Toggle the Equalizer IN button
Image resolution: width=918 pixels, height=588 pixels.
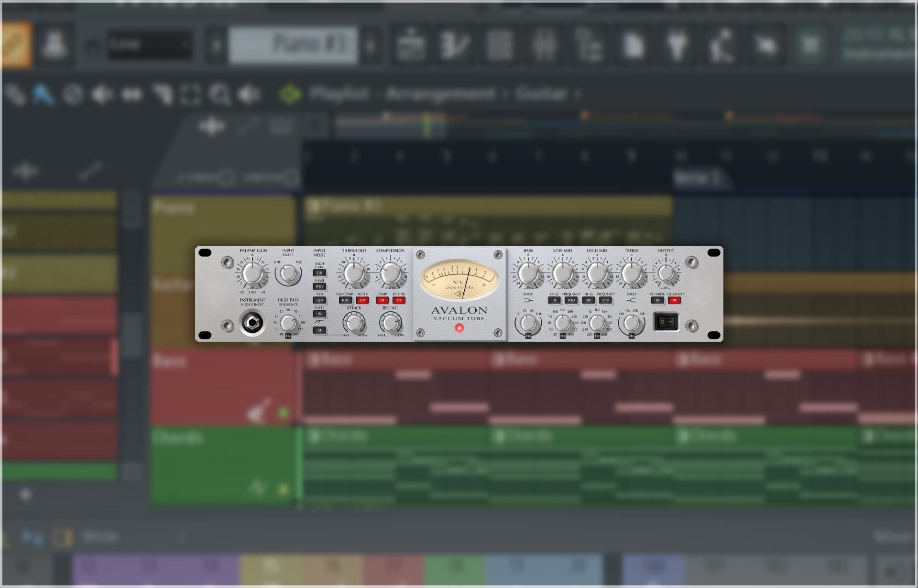click(674, 300)
